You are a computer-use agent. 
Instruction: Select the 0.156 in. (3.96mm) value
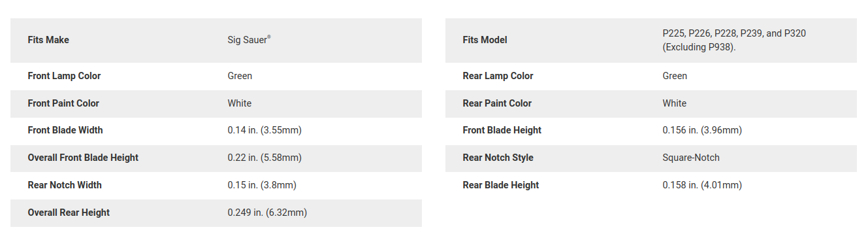coord(702,130)
